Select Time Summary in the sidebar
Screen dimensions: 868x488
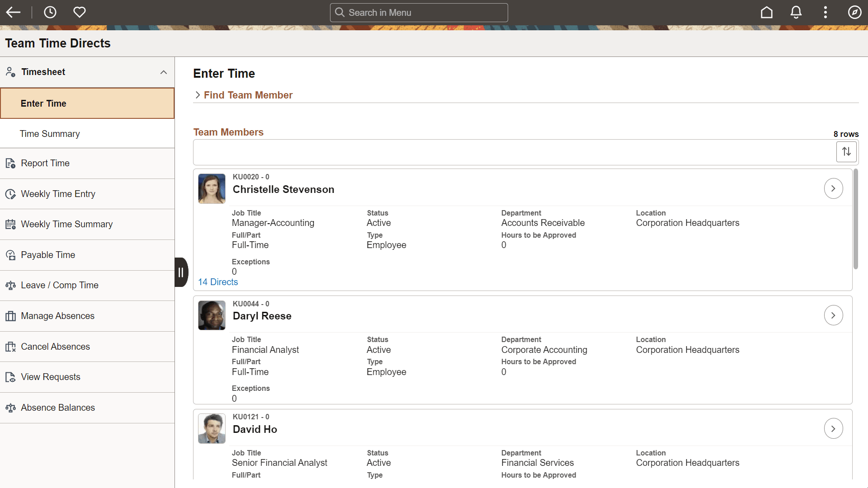[x=50, y=133]
